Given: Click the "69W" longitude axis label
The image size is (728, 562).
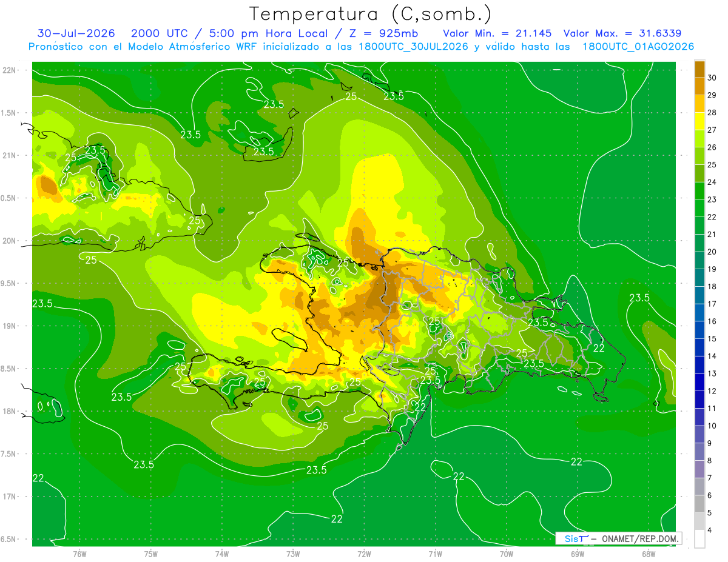Looking at the screenshot, I should click(578, 554).
